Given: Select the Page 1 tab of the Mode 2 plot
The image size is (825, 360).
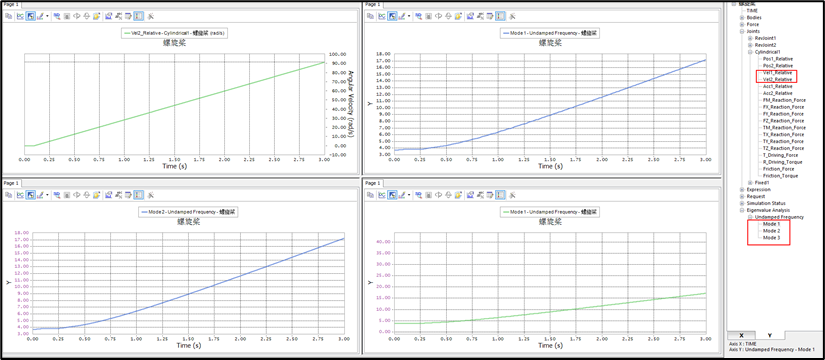Looking at the screenshot, I should click(x=11, y=183).
